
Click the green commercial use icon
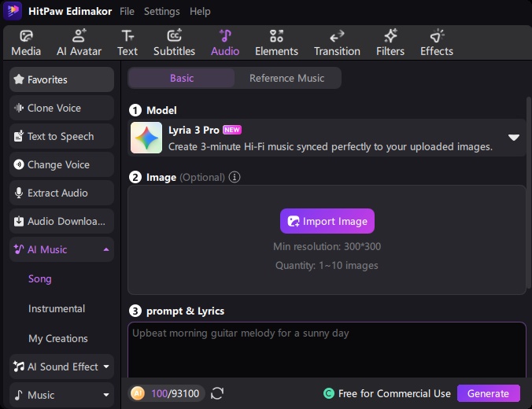329,393
